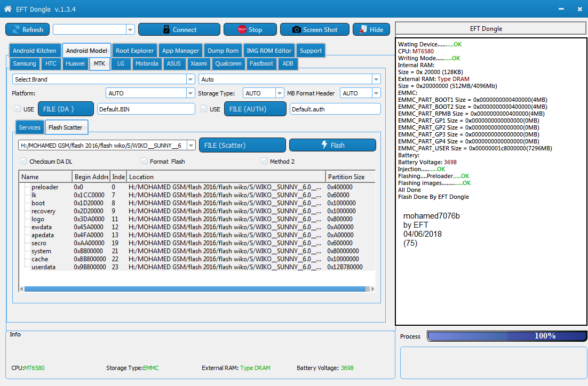Open the port dropdown next to Refresh
The width and height of the screenshot is (588, 386).
(130, 29)
